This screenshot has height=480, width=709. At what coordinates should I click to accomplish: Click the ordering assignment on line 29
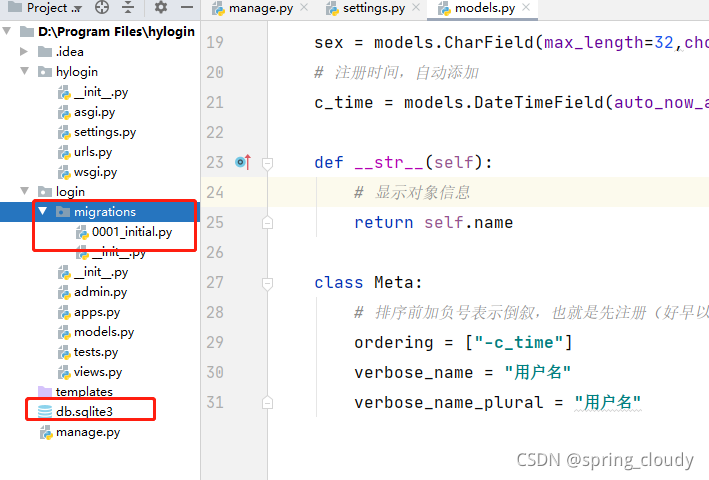(x=463, y=343)
